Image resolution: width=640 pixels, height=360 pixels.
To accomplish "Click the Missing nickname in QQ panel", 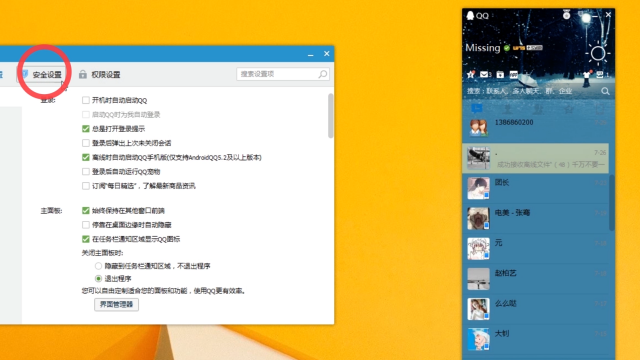I will [483, 48].
